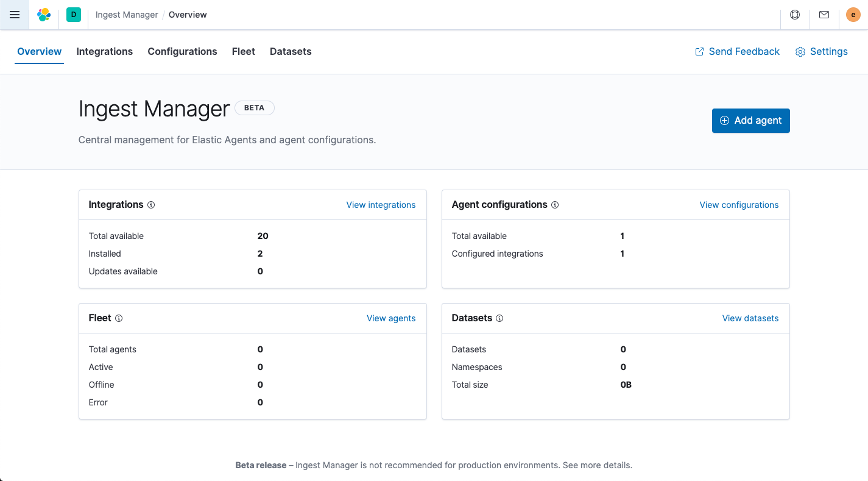Image resolution: width=868 pixels, height=481 pixels.
Task: Click the info icon beside Integrations
Action: click(x=151, y=205)
